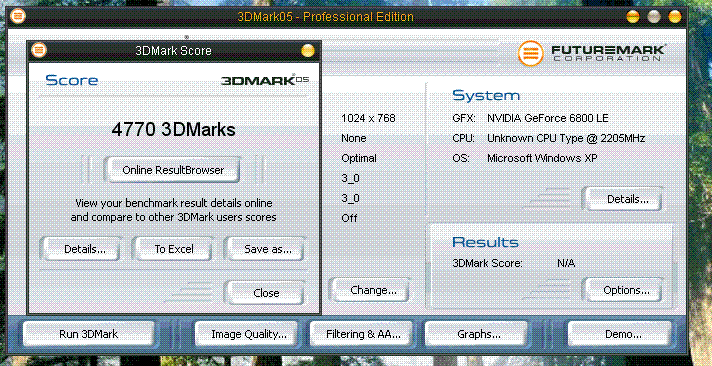Click the grey maximize orb of main window
The height and width of the screenshot is (366, 712).
[653, 17]
